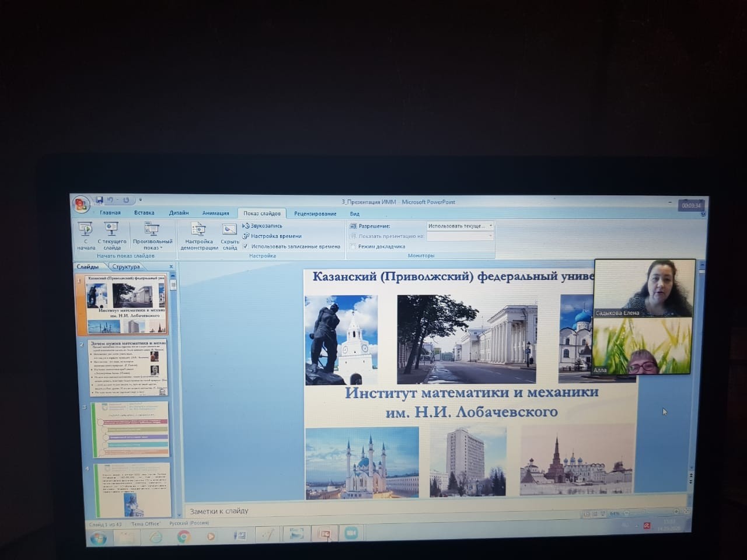Select the white mosque photo on slide
Viewport: 747px width, 560px height.
tap(362, 463)
